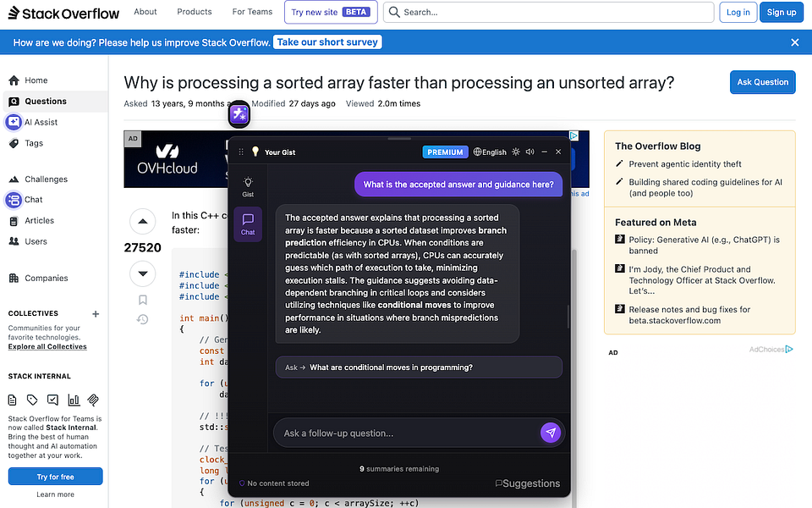Downvote the question
Image resolution: width=812 pixels, height=508 pixels.
(x=142, y=273)
